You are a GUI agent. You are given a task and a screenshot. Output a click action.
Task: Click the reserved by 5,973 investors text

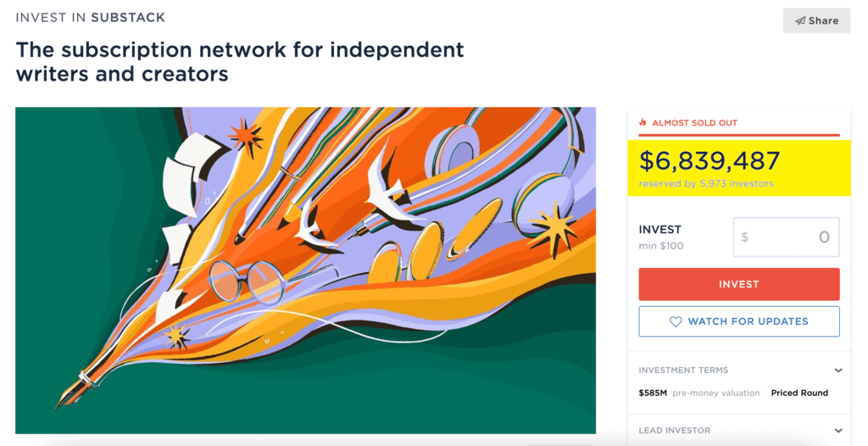(x=706, y=183)
